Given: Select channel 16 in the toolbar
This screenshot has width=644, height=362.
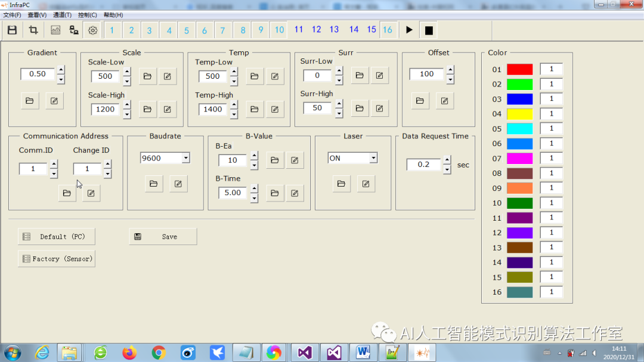Looking at the screenshot, I should (x=388, y=30).
